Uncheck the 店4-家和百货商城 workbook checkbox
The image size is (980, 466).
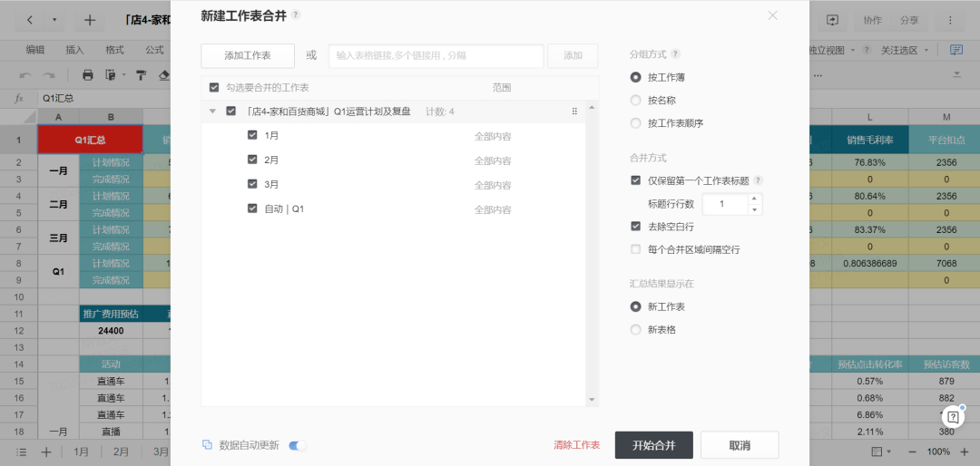[x=231, y=112]
